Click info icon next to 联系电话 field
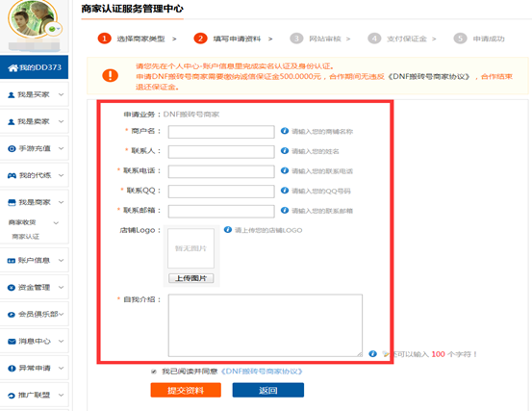Viewport: 532px width, 411px height. pyautogui.click(x=285, y=170)
